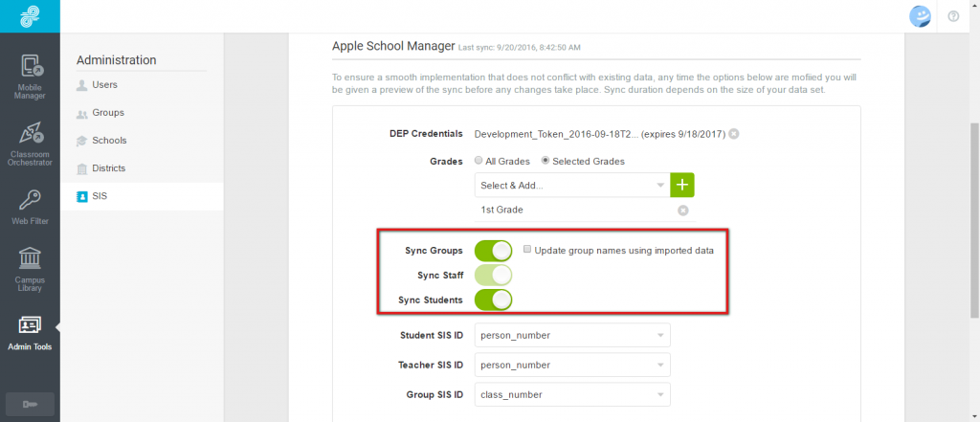Open the Teacher SIS ID dropdown
This screenshot has width=980, height=422.
pyautogui.click(x=572, y=365)
